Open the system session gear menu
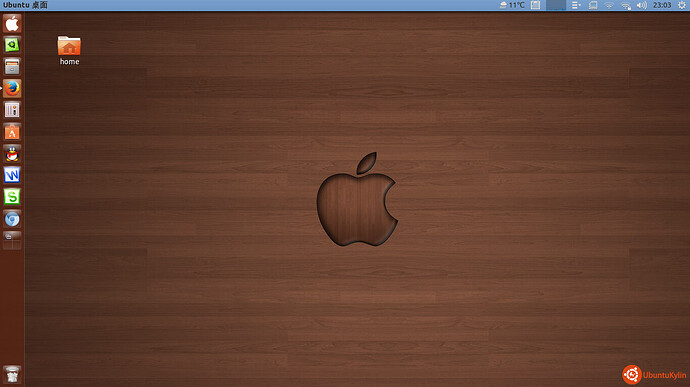 click(x=682, y=5)
